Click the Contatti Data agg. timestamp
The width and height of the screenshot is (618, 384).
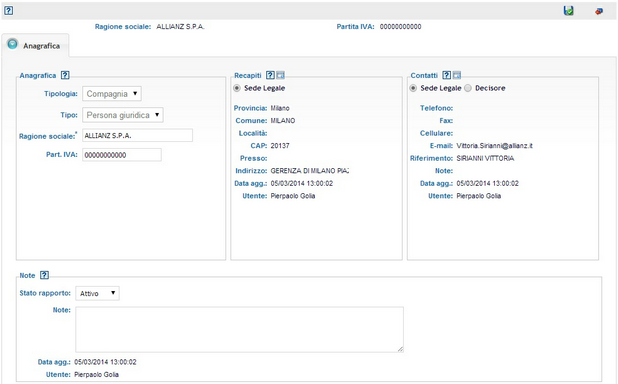[488, 183]
